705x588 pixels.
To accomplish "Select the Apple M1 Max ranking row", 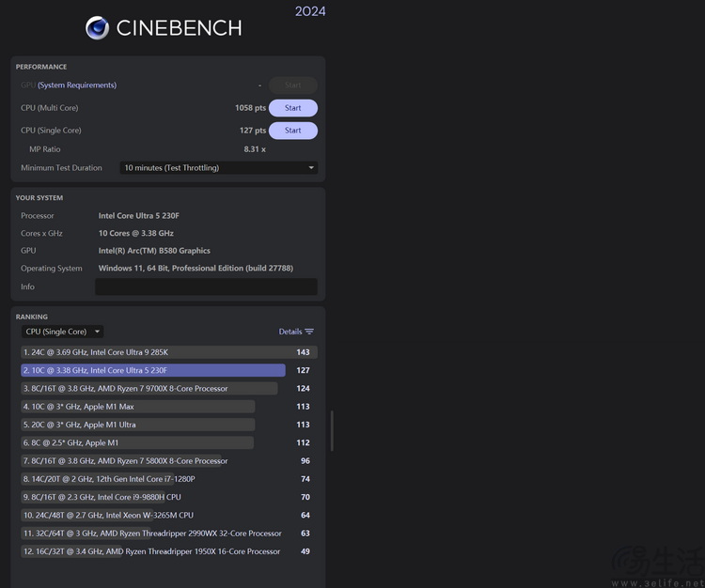I will click(x=138, y=407).
